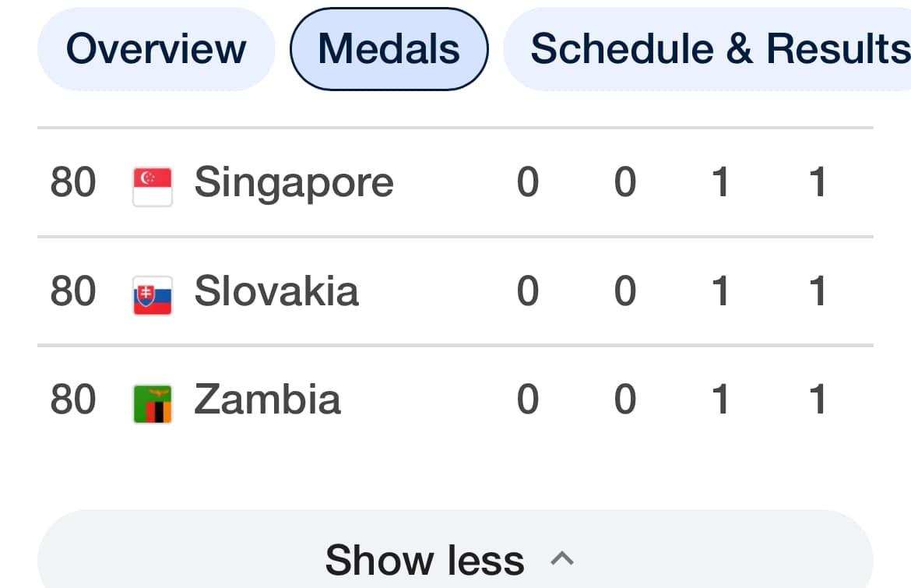Click the Zambia flag icon
911x588 pixels.
pyautogui.click(x=153, y=403)
